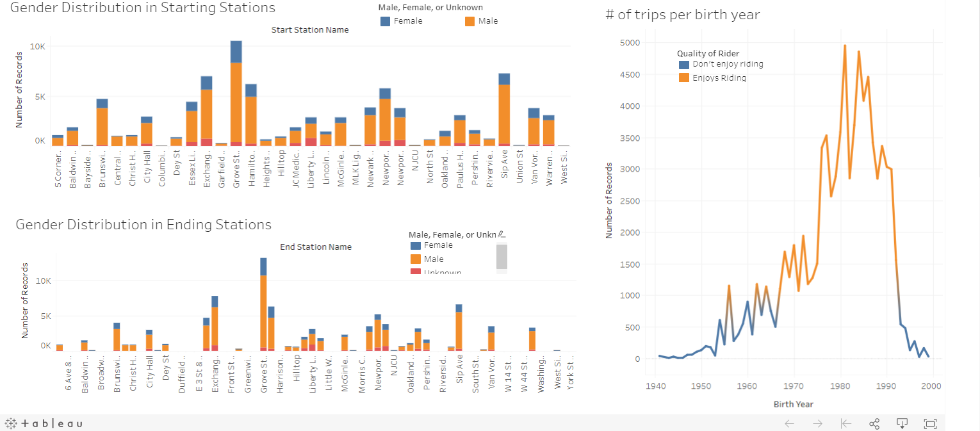Click the Download icon
The image size is (980, 431).
[902, 423]
